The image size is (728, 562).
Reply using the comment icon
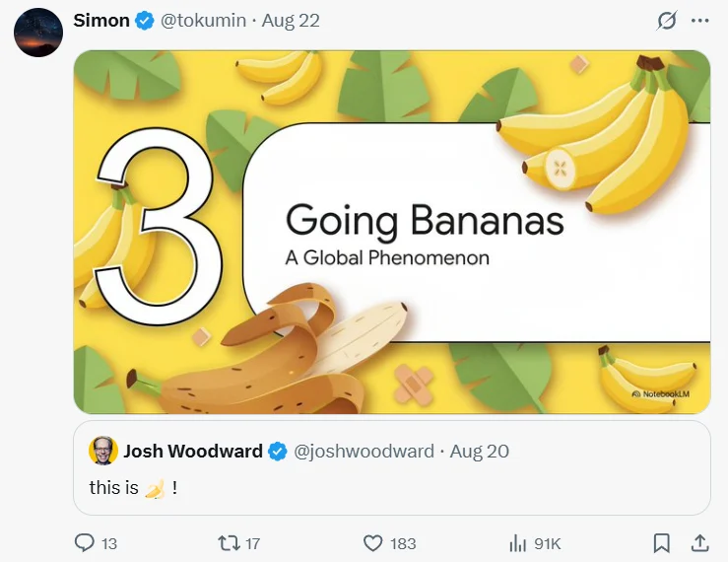pos(85,543)
